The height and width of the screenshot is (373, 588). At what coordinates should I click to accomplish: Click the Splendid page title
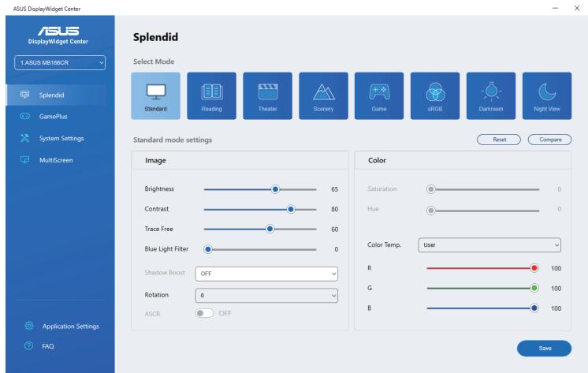155,37
